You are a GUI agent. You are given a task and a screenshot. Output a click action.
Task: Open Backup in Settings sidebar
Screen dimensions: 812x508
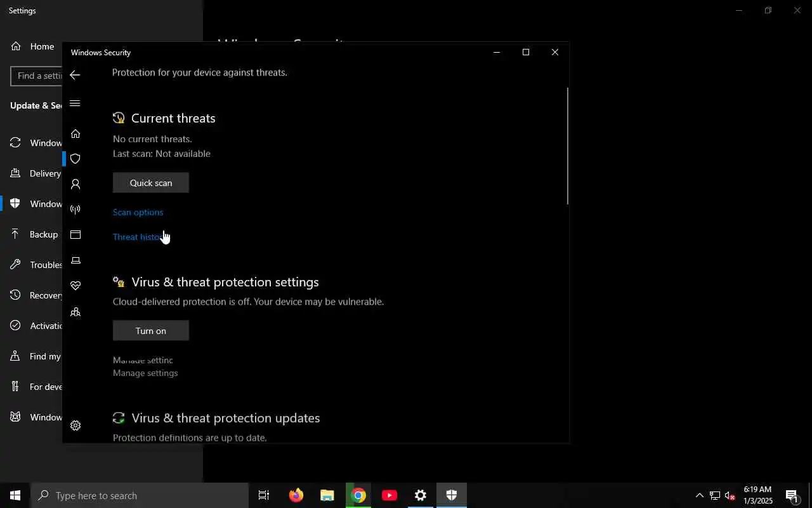pyautogui.click(x=32, y=234)
